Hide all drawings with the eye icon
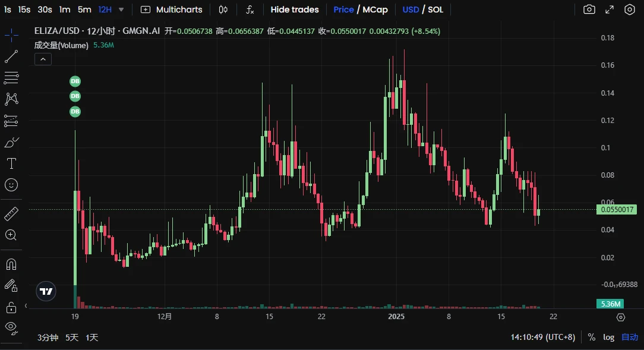The image size is (644, 350). click(11, 328)
